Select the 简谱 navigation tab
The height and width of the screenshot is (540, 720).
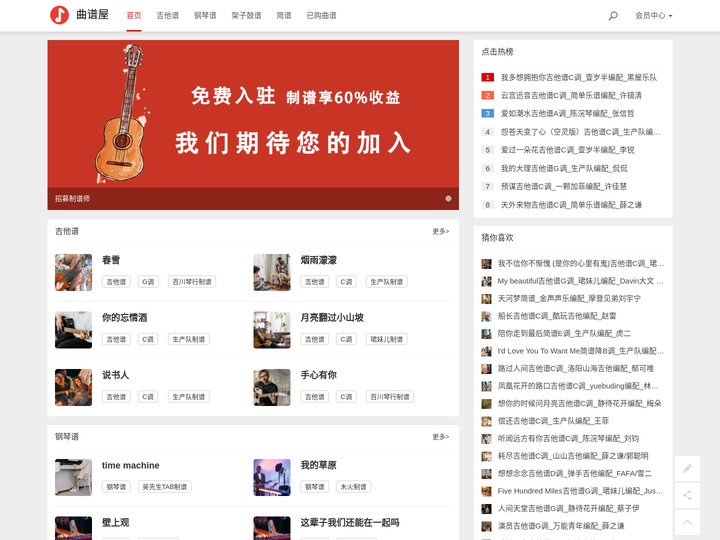tap(284, 15)
